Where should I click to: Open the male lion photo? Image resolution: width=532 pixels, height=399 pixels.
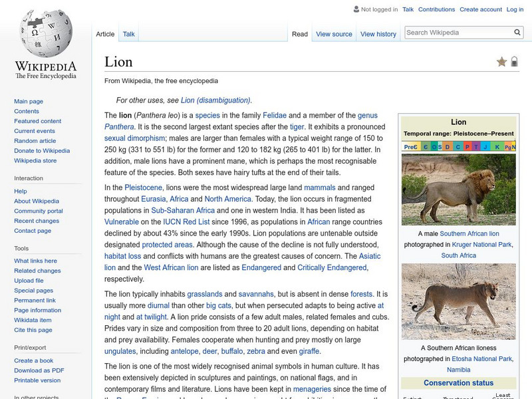point(458,190)
